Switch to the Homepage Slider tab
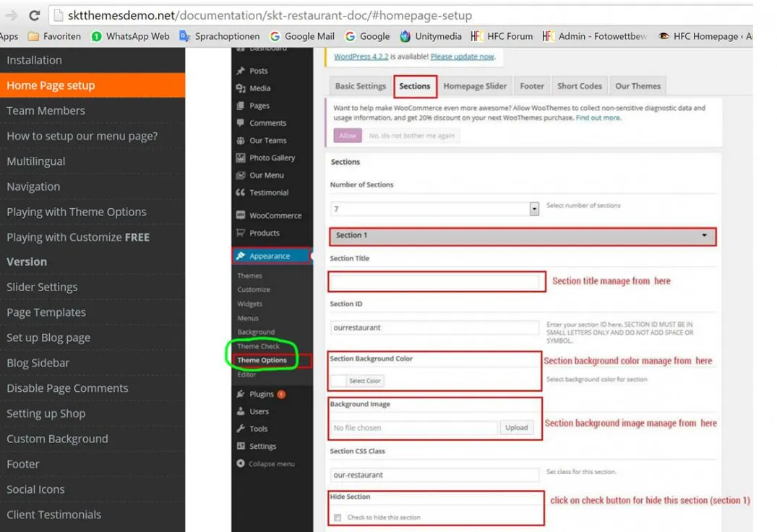This screenshot has height=532, width=777. coord(475,86)
